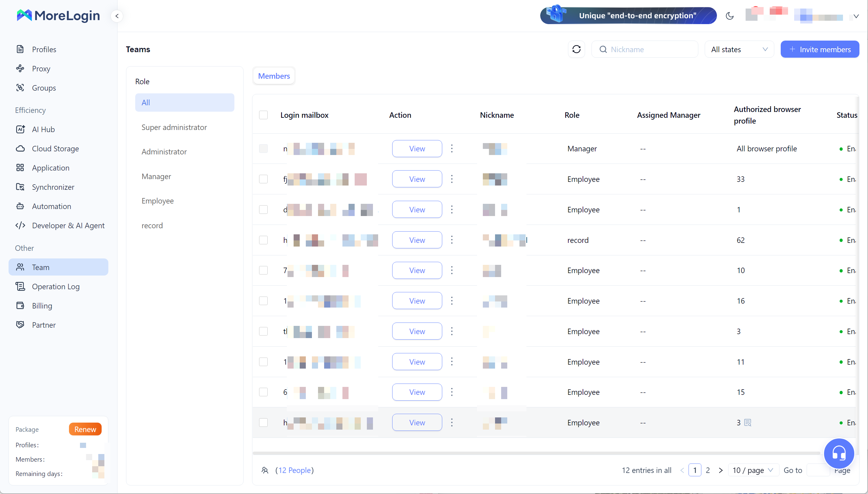This screenshot has width=868, height=494.
Task: Open the Proxy section
Action: click(x=41, y=69)
